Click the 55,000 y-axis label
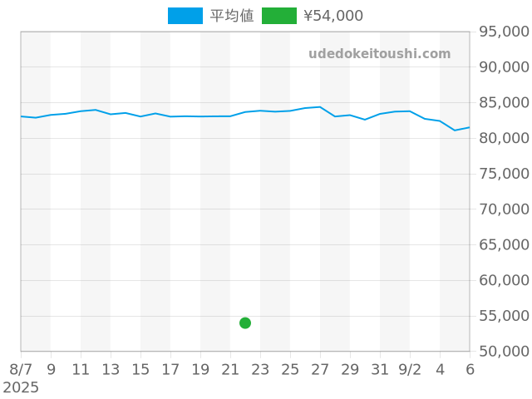 [x=505, y=316]
